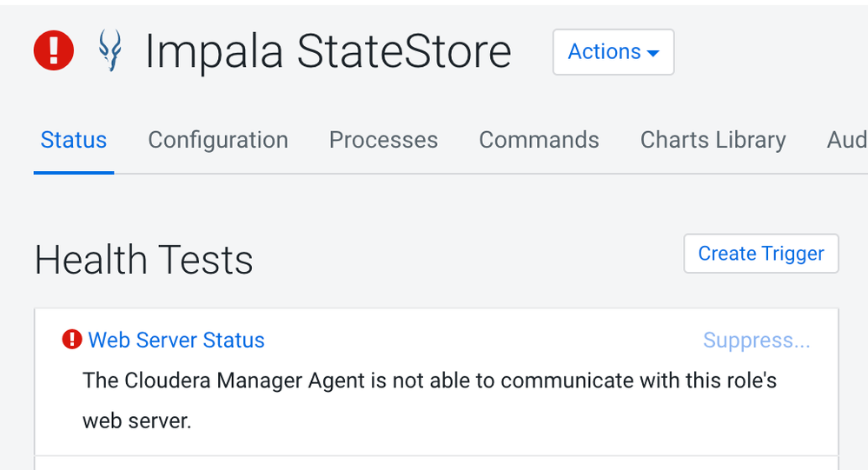Open the partially visible Audits tab

(x=846, y=140)
